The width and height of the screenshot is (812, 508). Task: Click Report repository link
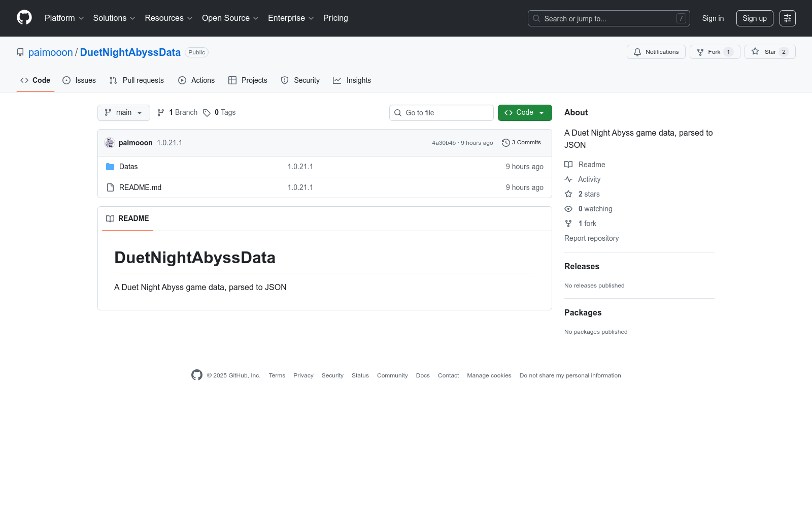pos(592,238)
